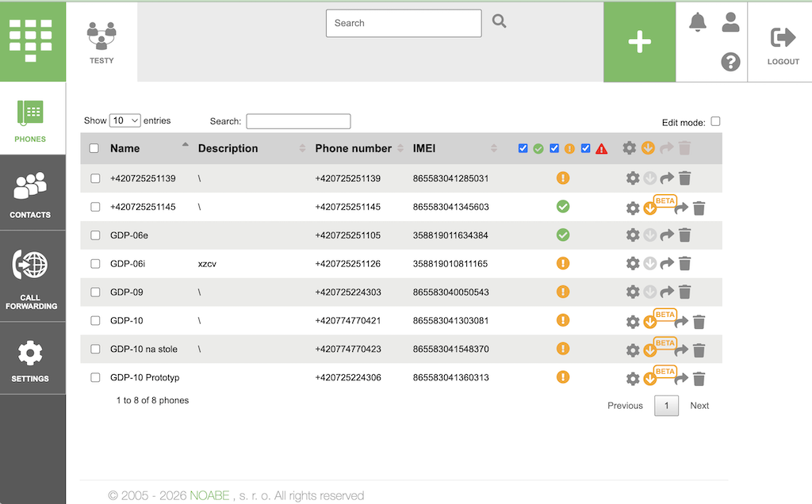812x504 pixels.
Task: Click the search magnifier icon
Action: click(x=499, y=21)
